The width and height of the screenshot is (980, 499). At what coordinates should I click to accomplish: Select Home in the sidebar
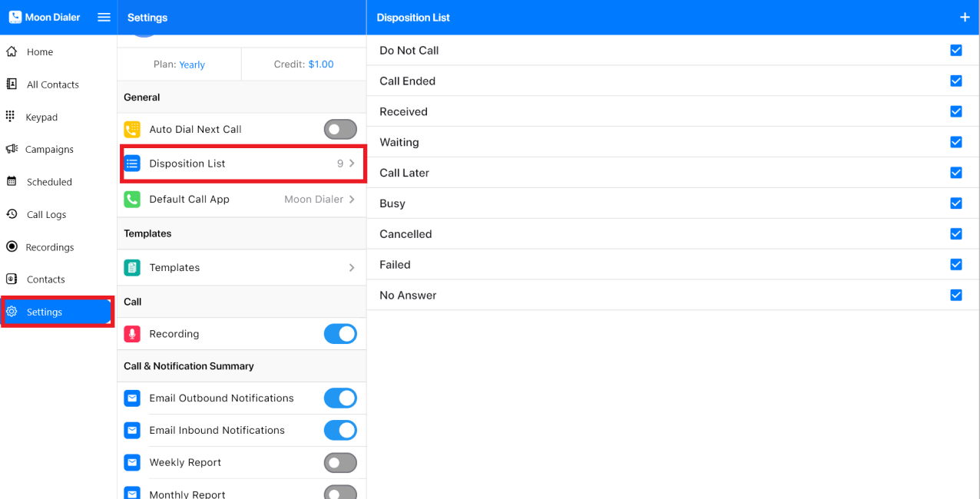[40, 52]
